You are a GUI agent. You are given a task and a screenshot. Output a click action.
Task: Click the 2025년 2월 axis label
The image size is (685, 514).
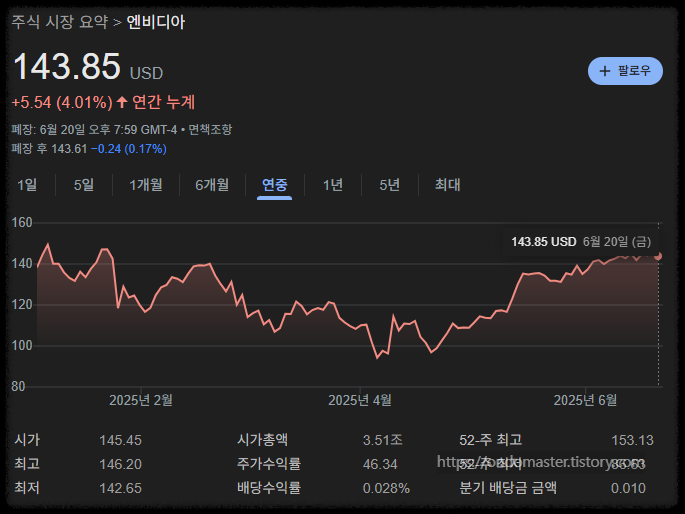[141, 400]
